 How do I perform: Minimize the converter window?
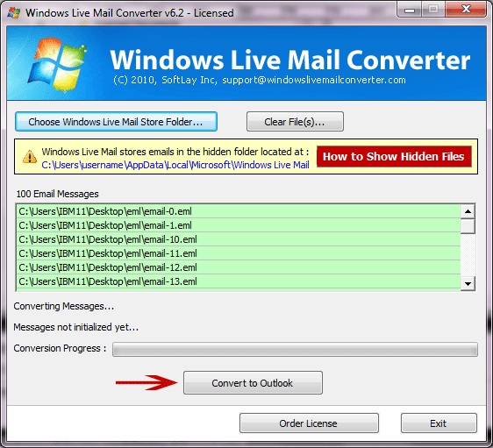coord(410,10)
